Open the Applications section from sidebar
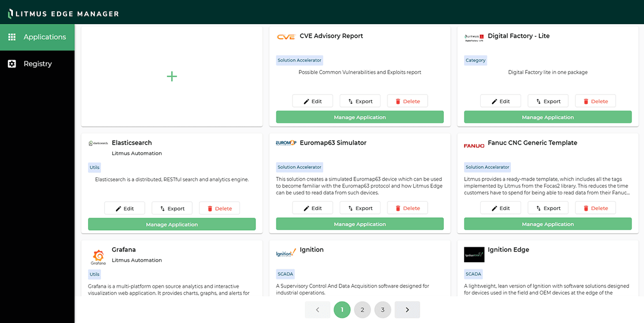Viewport: 644px width, 323px height. pyautogui.click(x=43, y=37)
